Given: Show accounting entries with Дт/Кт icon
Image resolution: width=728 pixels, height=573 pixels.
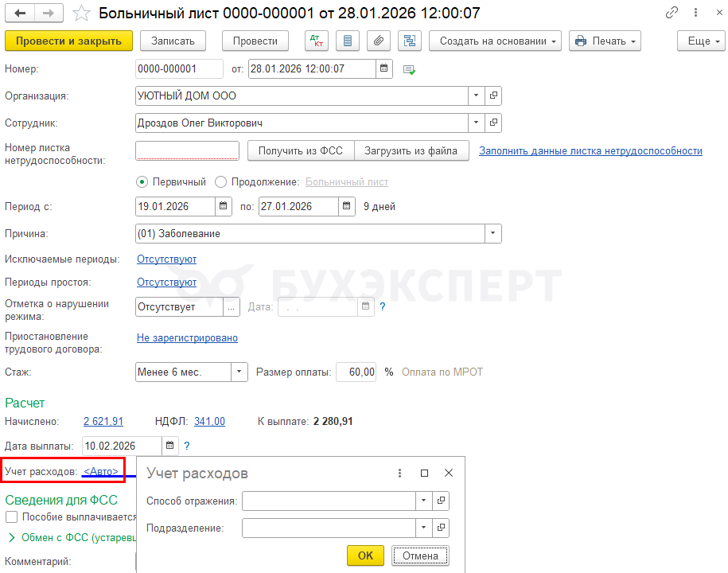Looking at the screenshot, I should point(317,41).
